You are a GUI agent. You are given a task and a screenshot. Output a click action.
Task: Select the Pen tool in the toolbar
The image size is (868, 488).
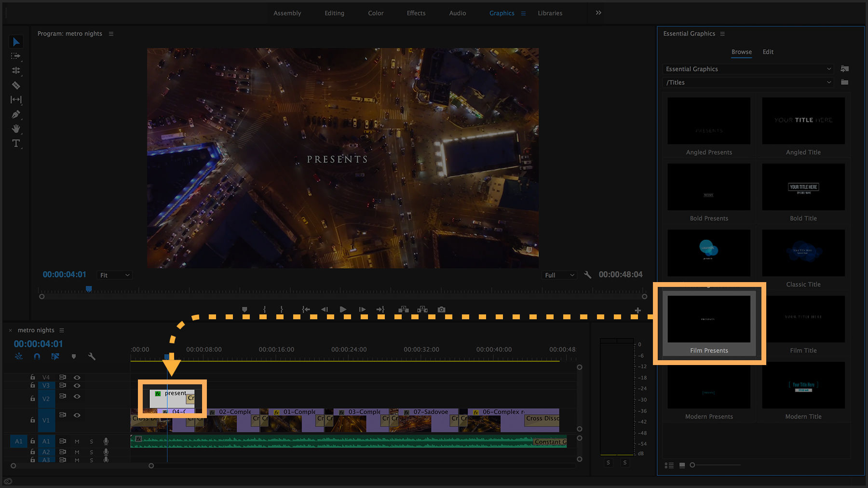point(16,114)
